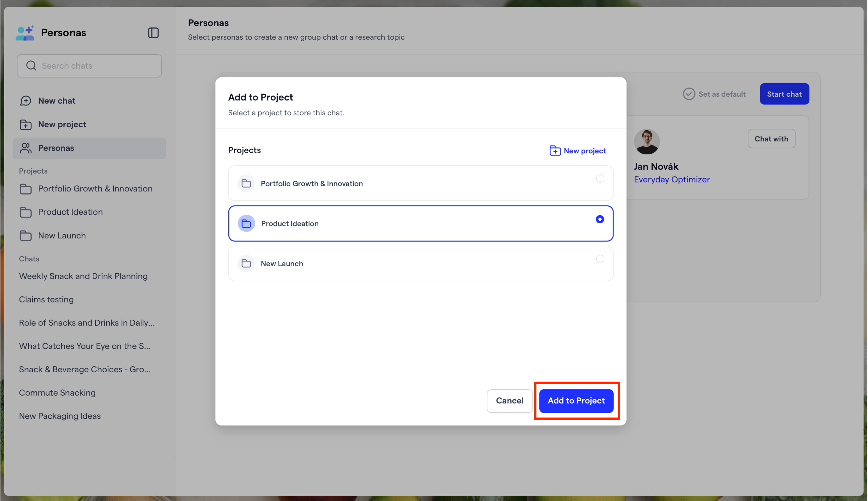Collapse the sidebar panel icon
Screen dimensions: 868x501
click(x=153, y=33)
